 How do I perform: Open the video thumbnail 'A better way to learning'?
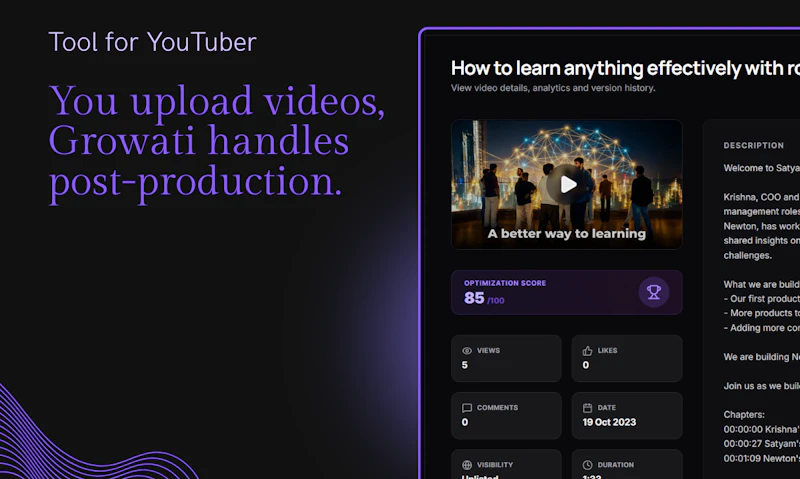click(567, 184)
